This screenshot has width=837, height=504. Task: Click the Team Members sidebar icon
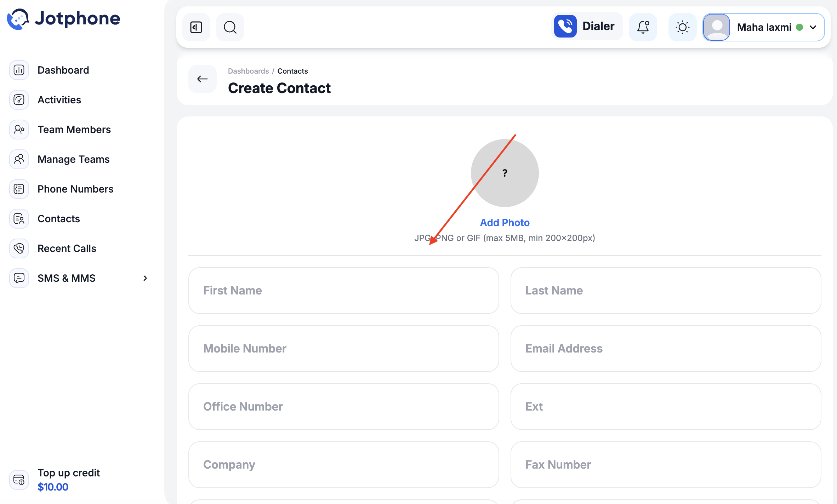[19, 130]
